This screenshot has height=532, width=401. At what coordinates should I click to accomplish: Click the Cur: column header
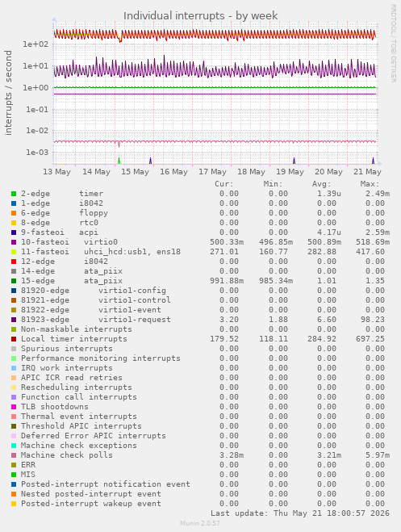pyautogui.click(x=224, y=184)
